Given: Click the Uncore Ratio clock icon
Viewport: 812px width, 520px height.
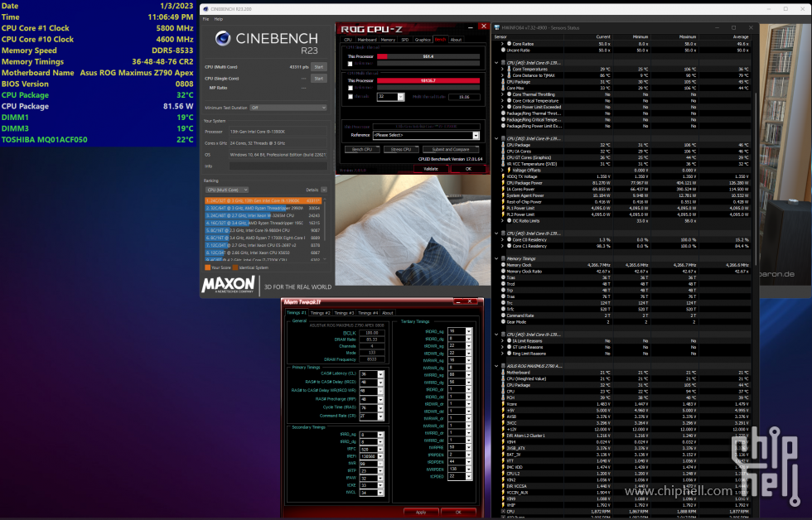Looking at the screenshot, I should 504,51.
